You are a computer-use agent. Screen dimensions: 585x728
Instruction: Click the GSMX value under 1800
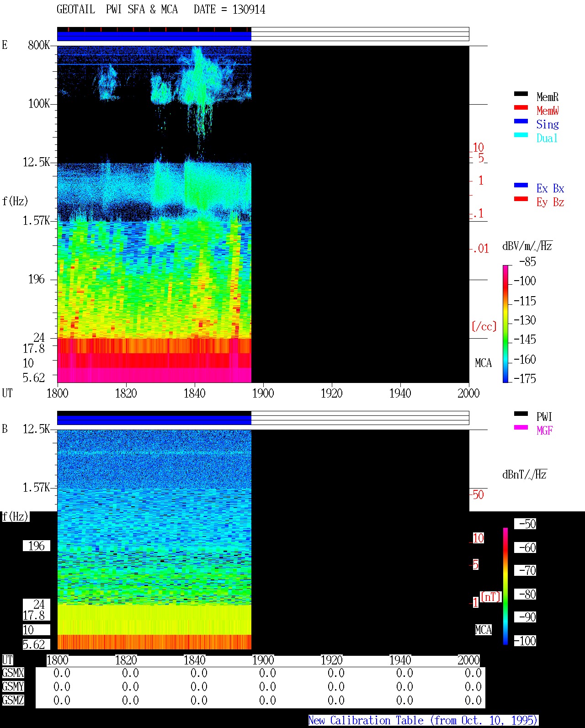pos(62,673)
